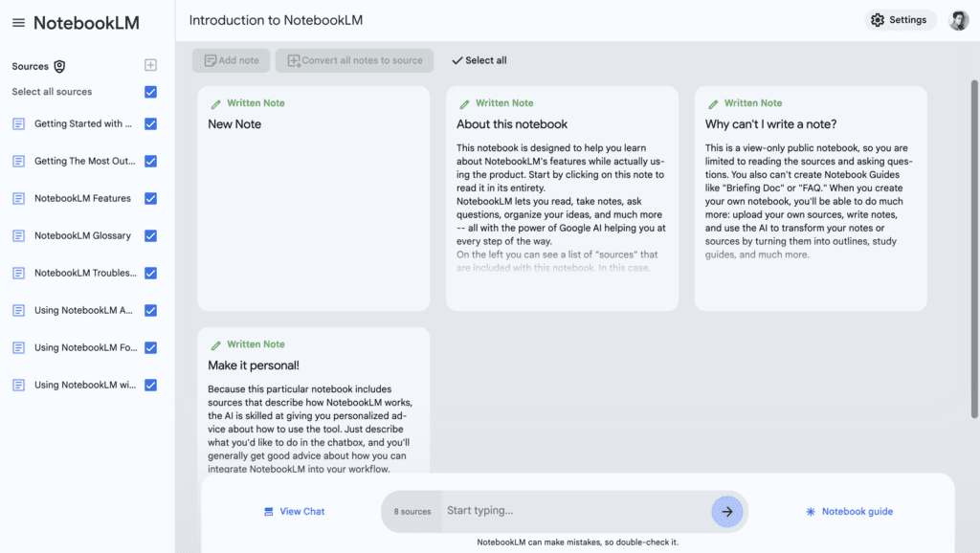
Task: Click the Add note button
Action: tap(232, 60)
